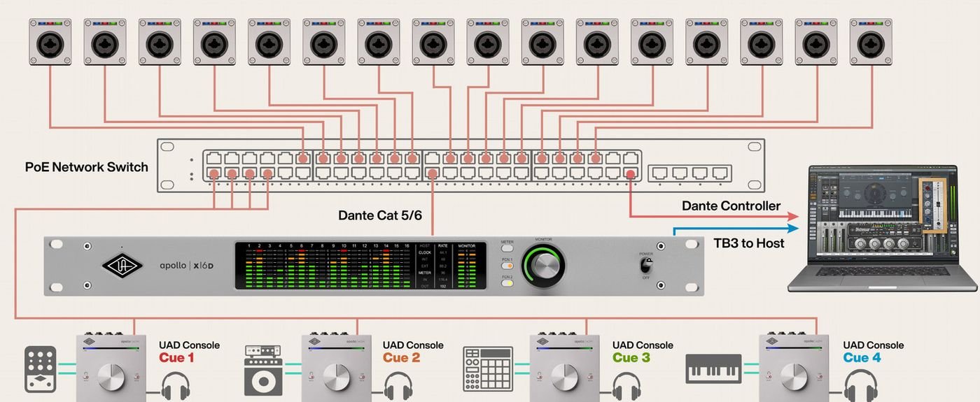
Task: Click the "TB3 to Host" label
Action: pos(749,243)
